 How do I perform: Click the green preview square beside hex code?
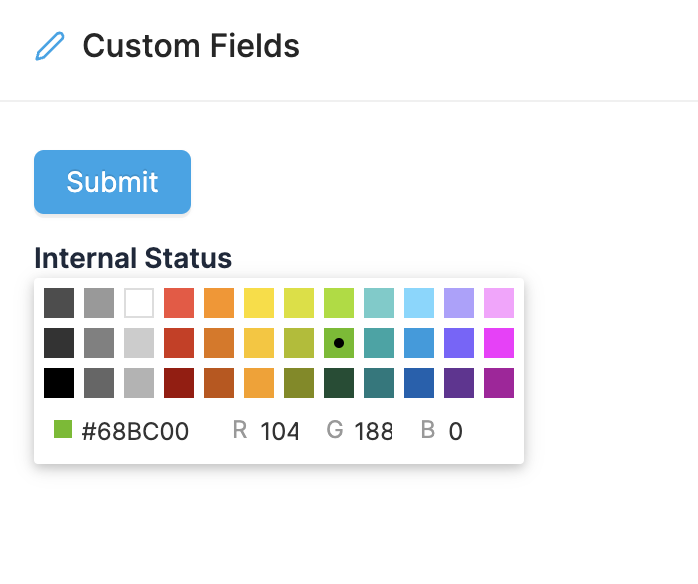[63, 430]
